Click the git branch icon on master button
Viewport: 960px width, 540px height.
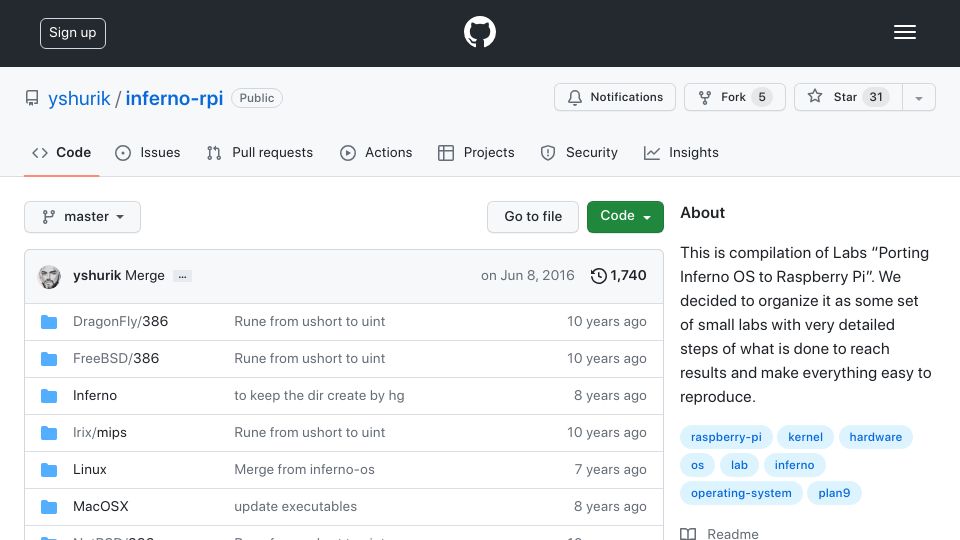tap(48, 217)
